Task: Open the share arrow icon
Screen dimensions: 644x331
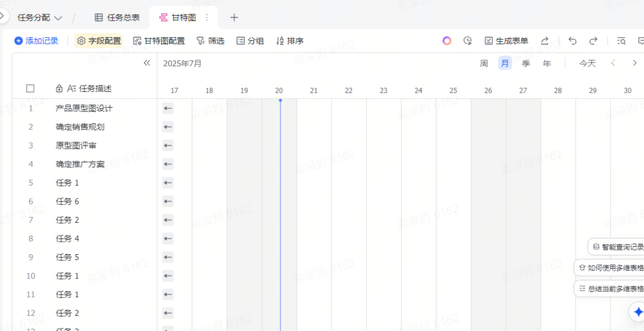Action: tap(545, 41)
